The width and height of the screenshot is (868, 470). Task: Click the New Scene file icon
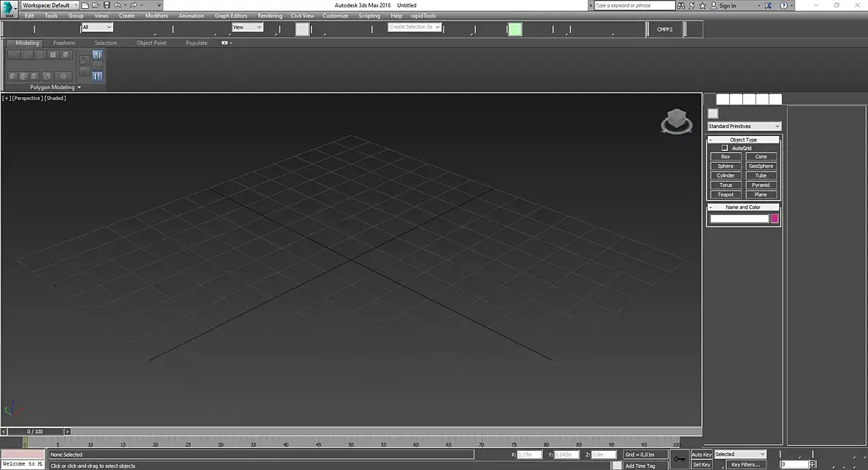pos(85,5)
